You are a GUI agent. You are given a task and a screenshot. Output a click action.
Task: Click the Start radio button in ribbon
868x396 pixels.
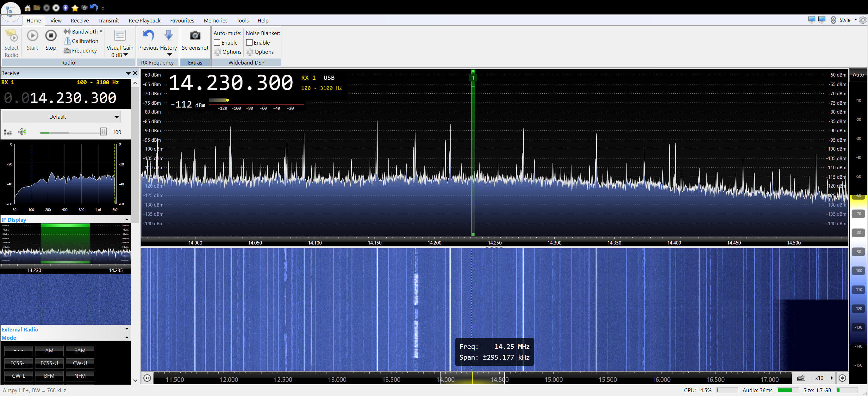point(32,40)
